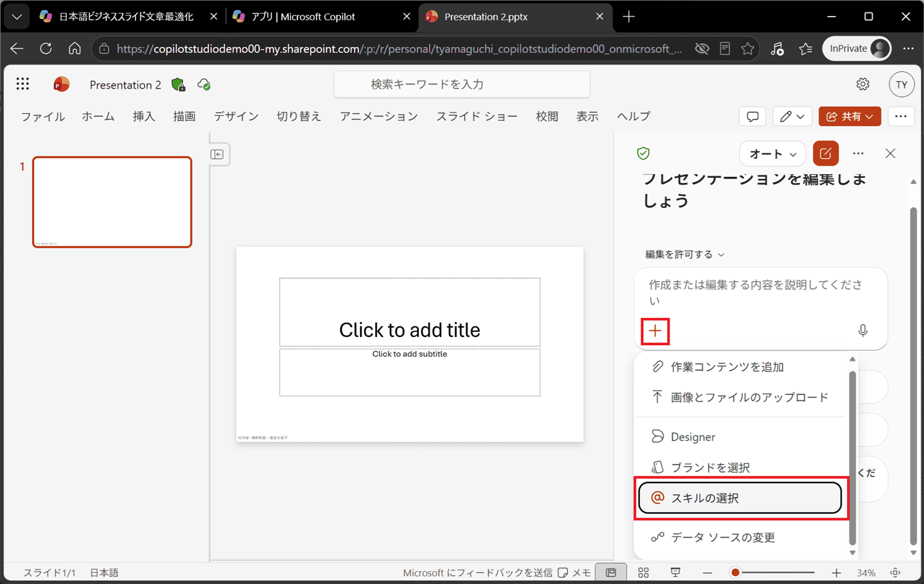
Task: Collapse the slide thumbnail panel
Action: coord(217,154)
